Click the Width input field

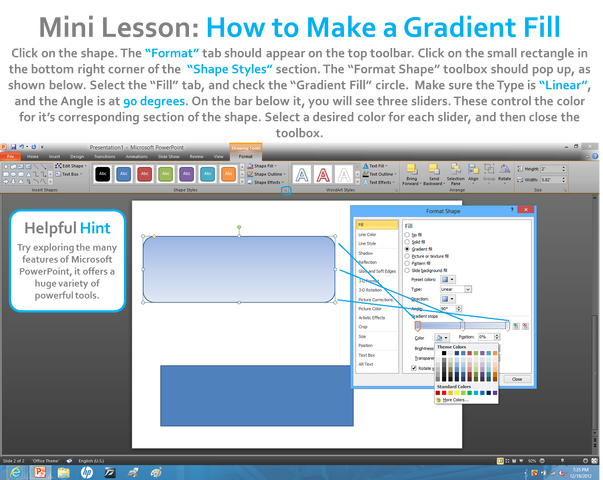[551, 180]
